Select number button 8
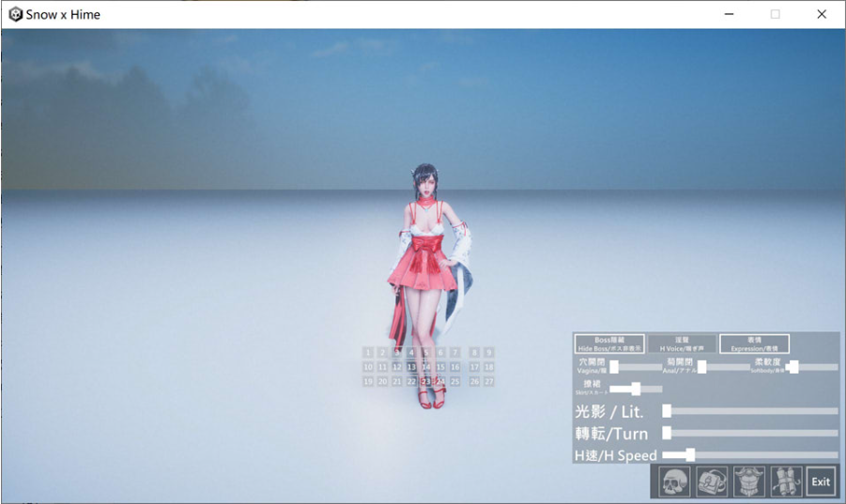Image resolution: width=846 pixels, height=504 pixels. tap(474, 353)
